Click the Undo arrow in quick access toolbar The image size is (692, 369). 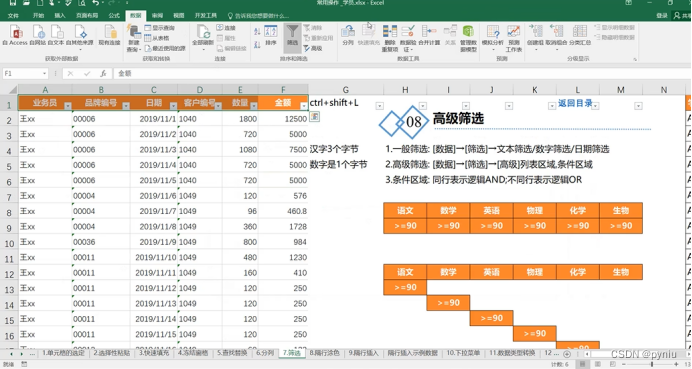[x=96, y=3]
